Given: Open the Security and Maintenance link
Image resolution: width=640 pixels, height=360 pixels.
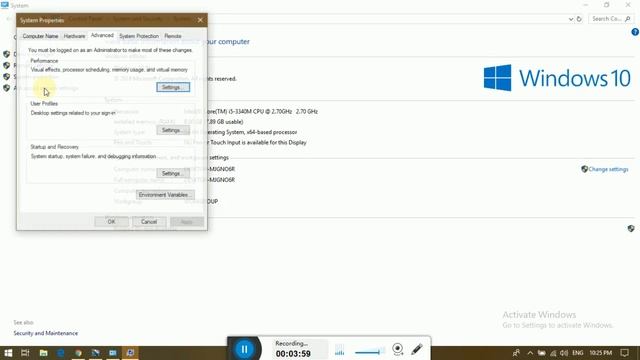Looking at the screenshot, I should click(46, 333).
